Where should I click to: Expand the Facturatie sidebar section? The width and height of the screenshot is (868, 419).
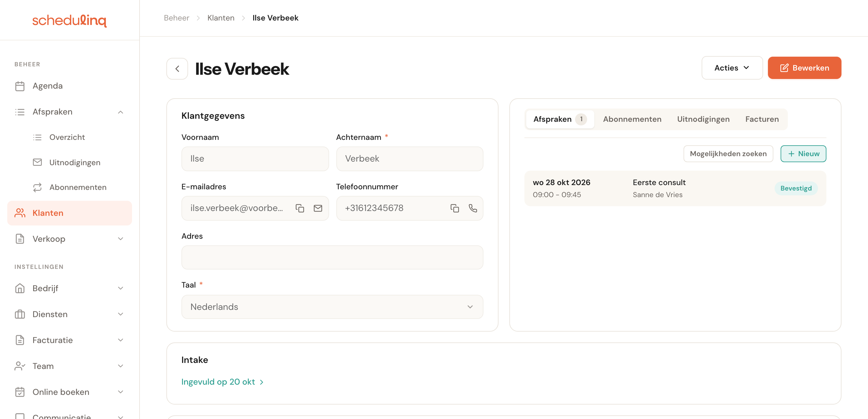(x=120, y=340)
